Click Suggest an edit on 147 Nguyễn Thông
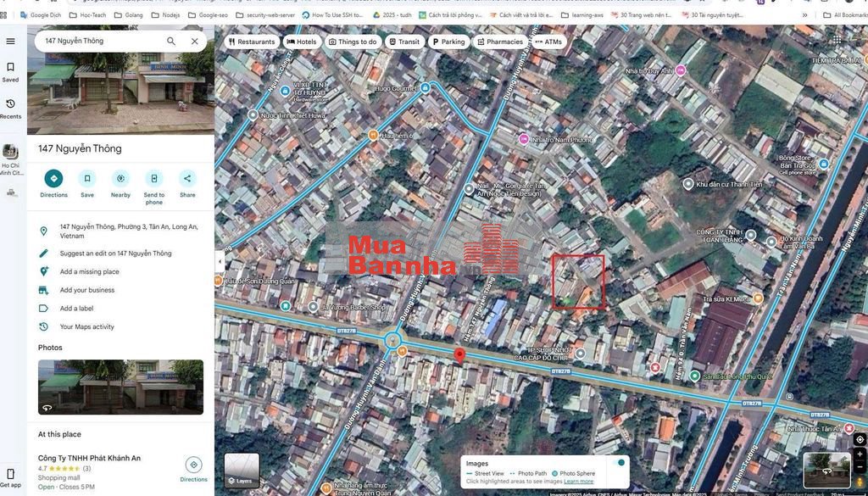Viewport: 868px width, 496px height. coord(115,254)
